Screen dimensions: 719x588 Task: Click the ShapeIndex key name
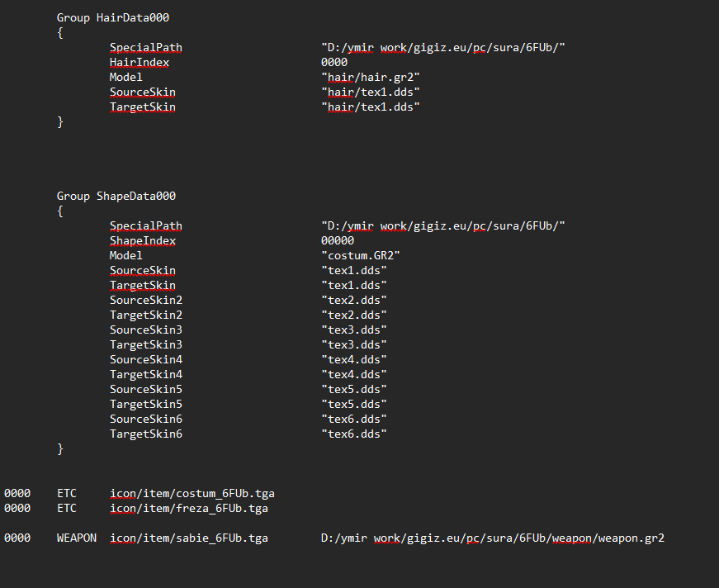pyautogui.click(x=143, y=240)
